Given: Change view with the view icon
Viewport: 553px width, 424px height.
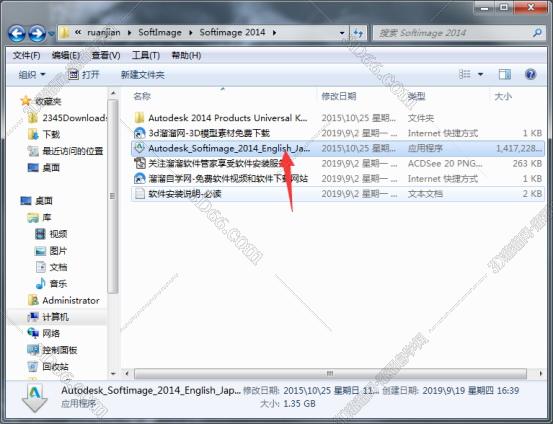Looking at the screenshot, I should point(464,74).
